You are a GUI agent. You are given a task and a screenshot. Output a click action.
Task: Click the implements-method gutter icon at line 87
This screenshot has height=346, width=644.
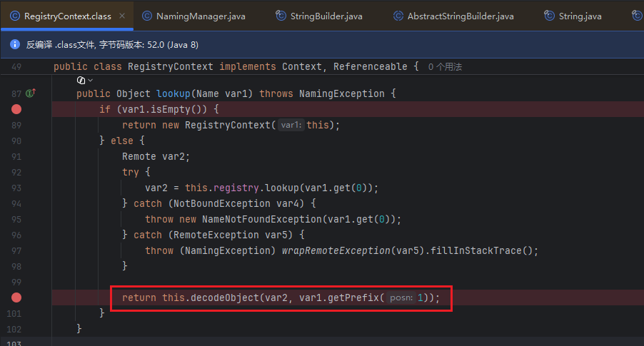[31, 93]
